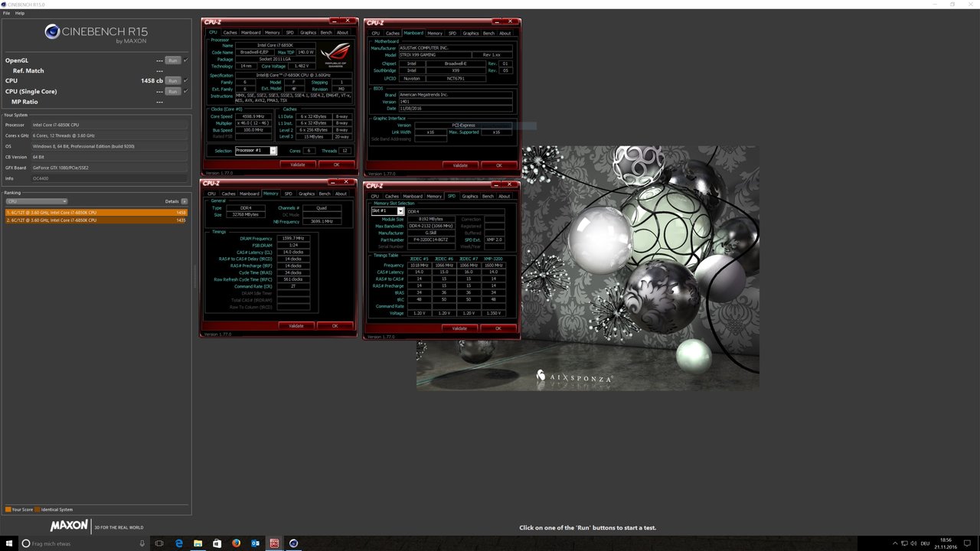The height and width of the screenshot is (551, 980).
Task: Select the ranking entry scoring 1458
Action: pyautogui.click(x=96, y=213)
